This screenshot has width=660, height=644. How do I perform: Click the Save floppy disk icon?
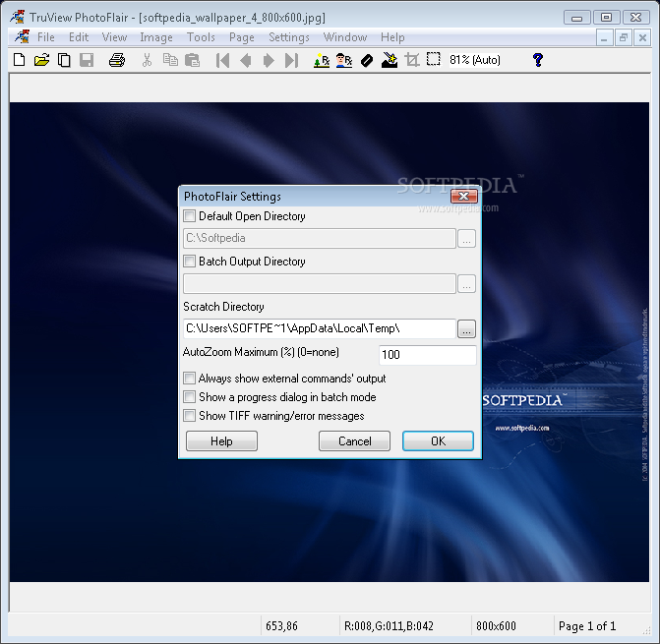coord(87,60)
